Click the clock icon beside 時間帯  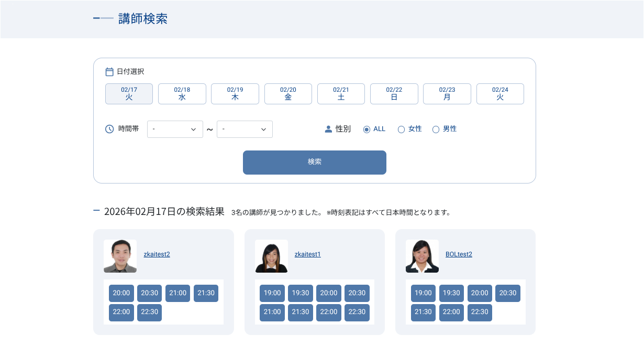[109, 129]
